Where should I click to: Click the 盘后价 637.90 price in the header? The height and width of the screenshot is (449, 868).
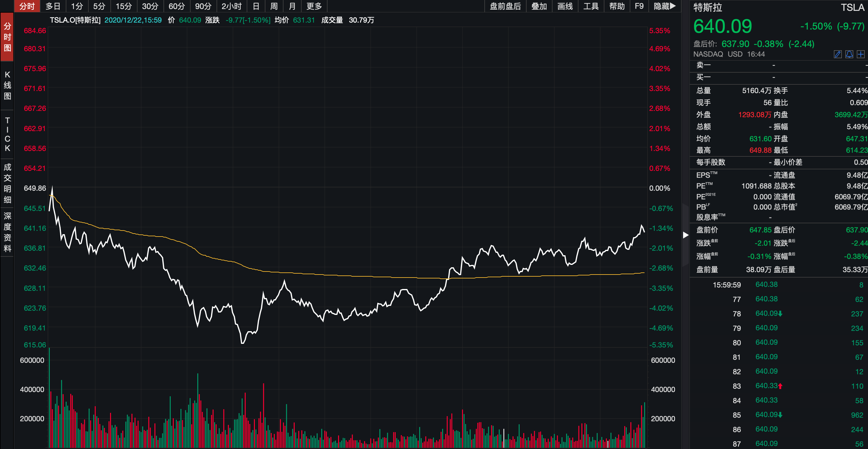735,44
